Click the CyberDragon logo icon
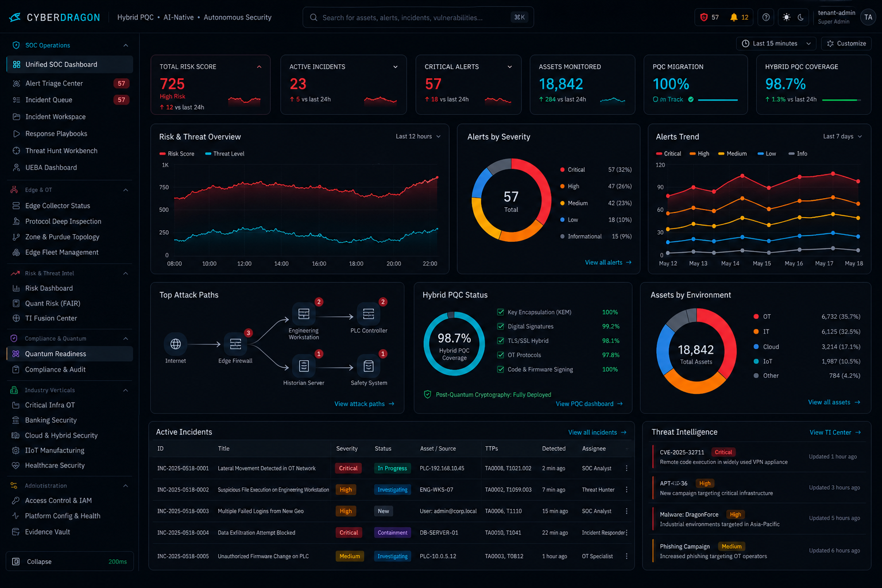Viewport: 882px width, 588px height. [15, 17]
